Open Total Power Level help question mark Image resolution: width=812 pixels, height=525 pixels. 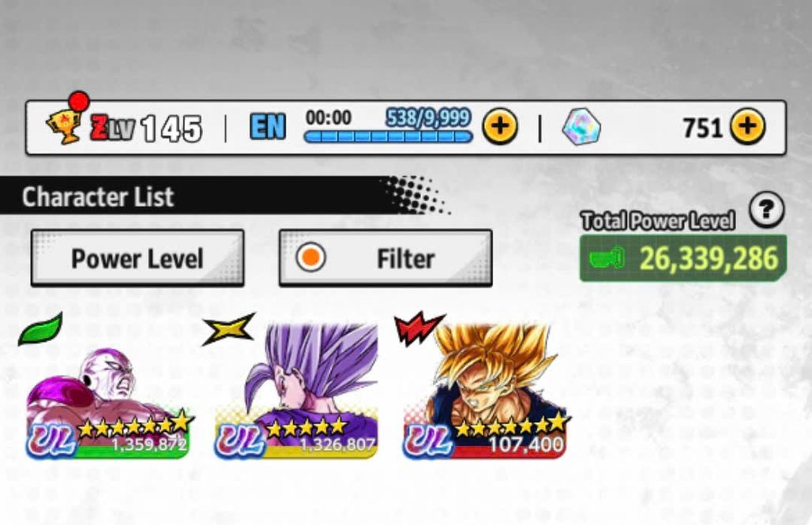click(x=766, y=210)
